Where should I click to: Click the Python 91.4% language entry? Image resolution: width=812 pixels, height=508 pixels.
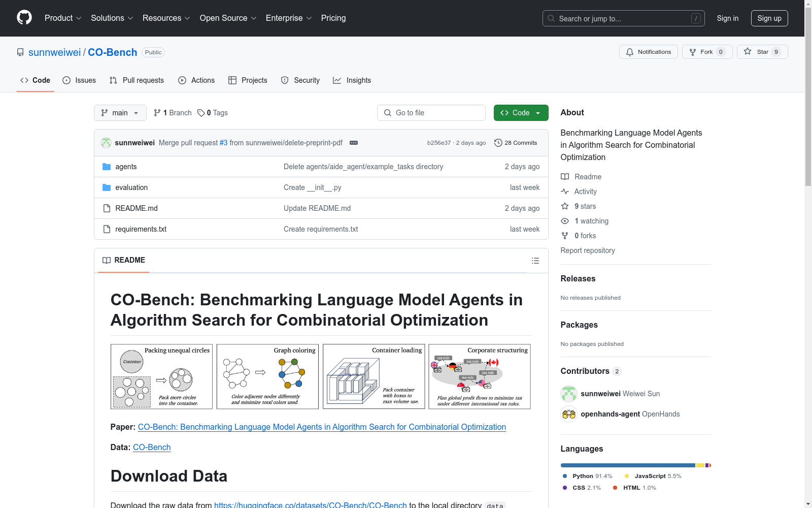coord(588,476)
